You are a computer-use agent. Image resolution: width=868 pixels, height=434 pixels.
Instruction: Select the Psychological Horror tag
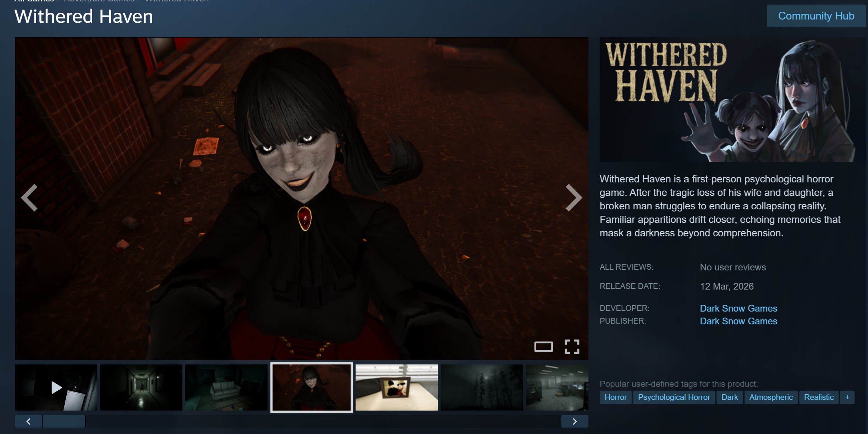[x=674, y=397]
